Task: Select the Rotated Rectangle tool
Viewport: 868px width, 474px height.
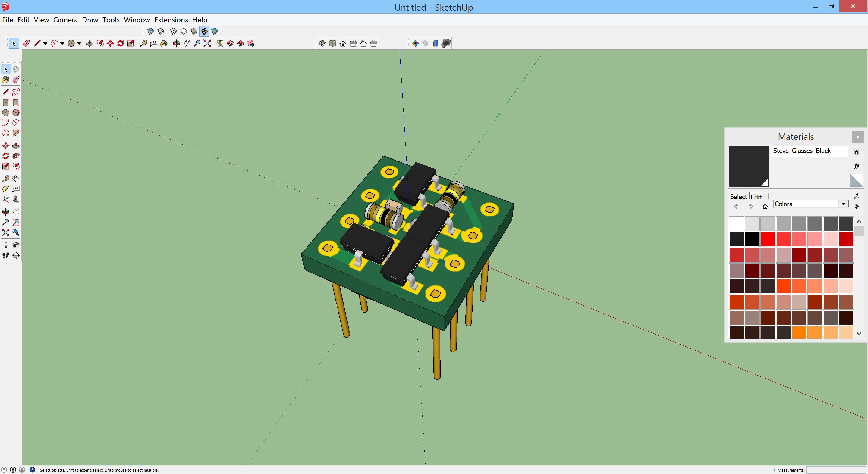Action: click(16, 102)
